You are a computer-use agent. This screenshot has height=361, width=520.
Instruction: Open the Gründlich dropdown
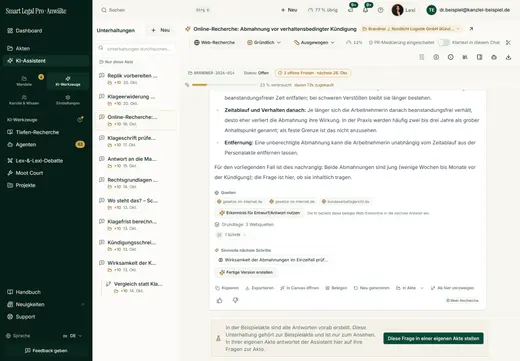pyautogui.click(x=264, y=42)
